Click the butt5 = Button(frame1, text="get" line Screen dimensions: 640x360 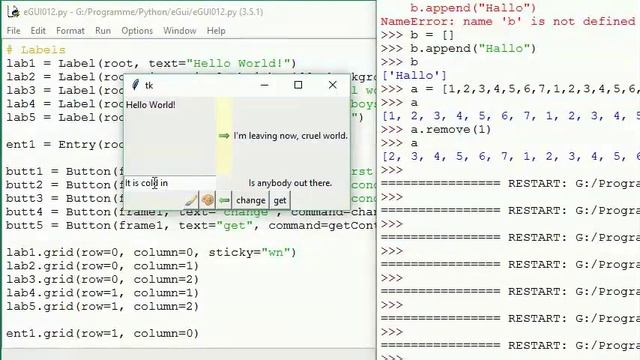[x=191, y=226]
